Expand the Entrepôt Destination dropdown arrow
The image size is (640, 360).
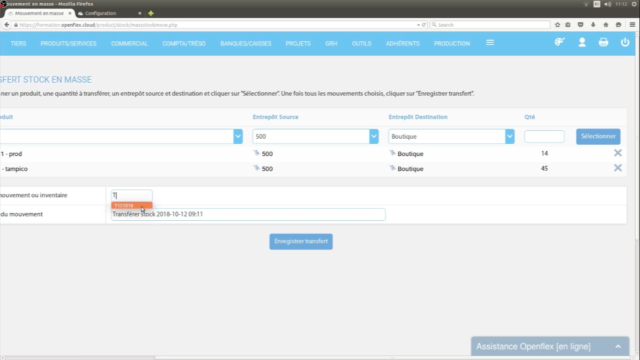[x=510, y=136]
